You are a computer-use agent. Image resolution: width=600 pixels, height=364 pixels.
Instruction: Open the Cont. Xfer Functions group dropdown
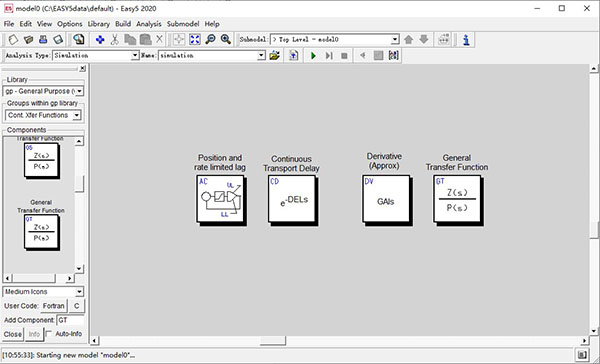coord(77,115)
